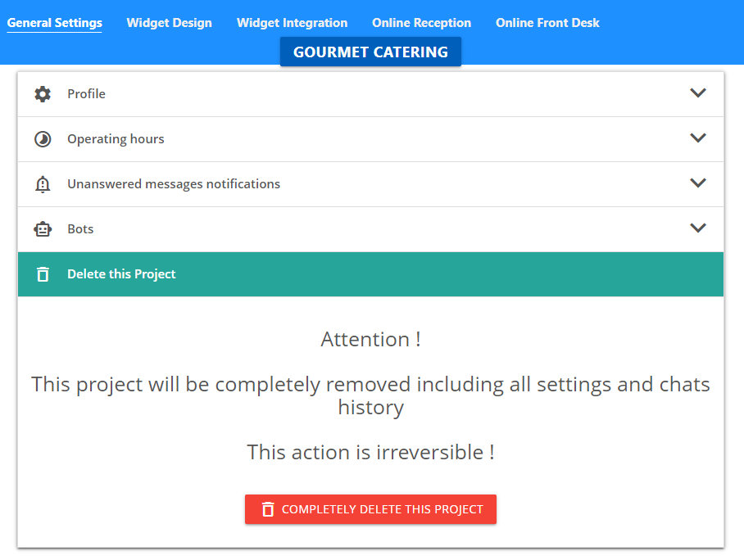744x560 pixels.
Task: Open the Operating hours row label
Action: click(x=116, y=139)
